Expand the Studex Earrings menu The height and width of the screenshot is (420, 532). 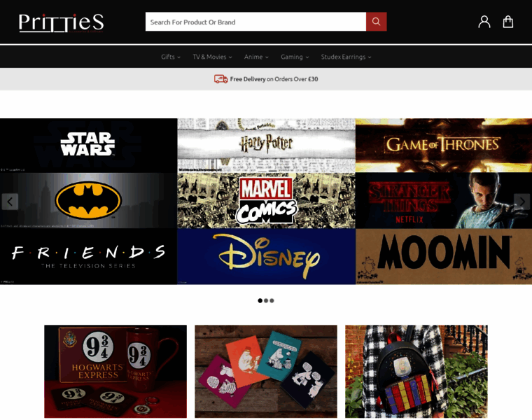(x=346, y=57)
